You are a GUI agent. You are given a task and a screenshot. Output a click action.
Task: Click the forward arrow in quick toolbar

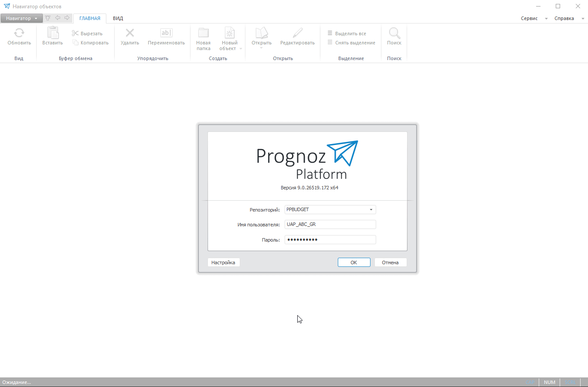tap(67, 18)
